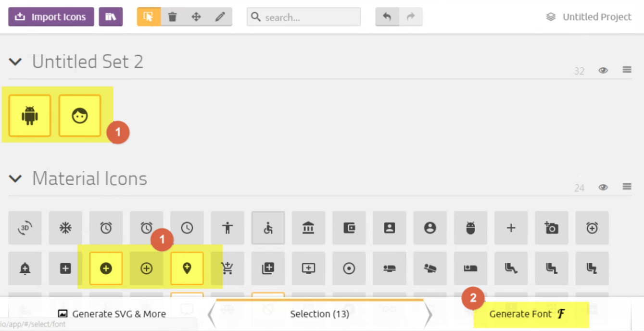644x331 pixels.
Task: Pick the Edit pencil tool
Action: tap(220, 17)
